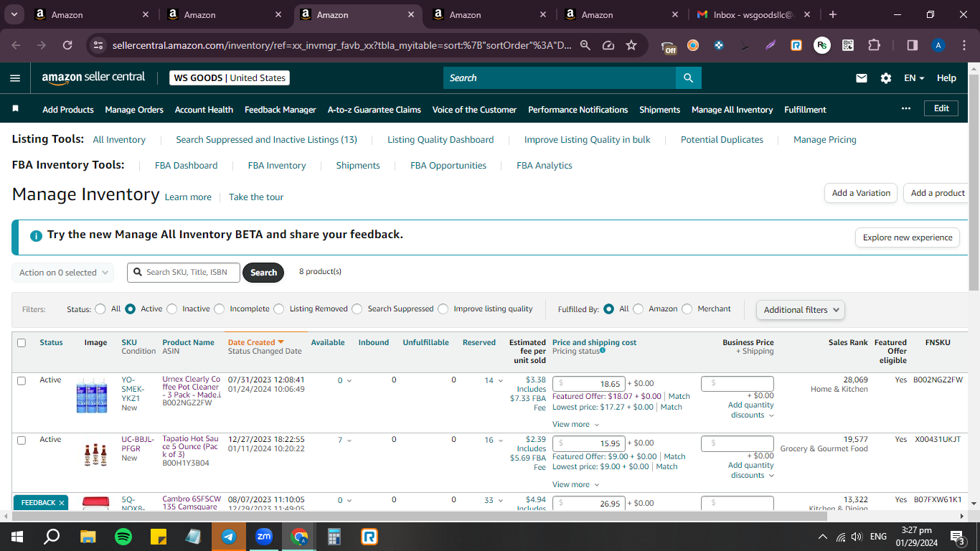Open the mail messages icon
The width and height of the screenshot is (980, 551).
pos(862,78)
